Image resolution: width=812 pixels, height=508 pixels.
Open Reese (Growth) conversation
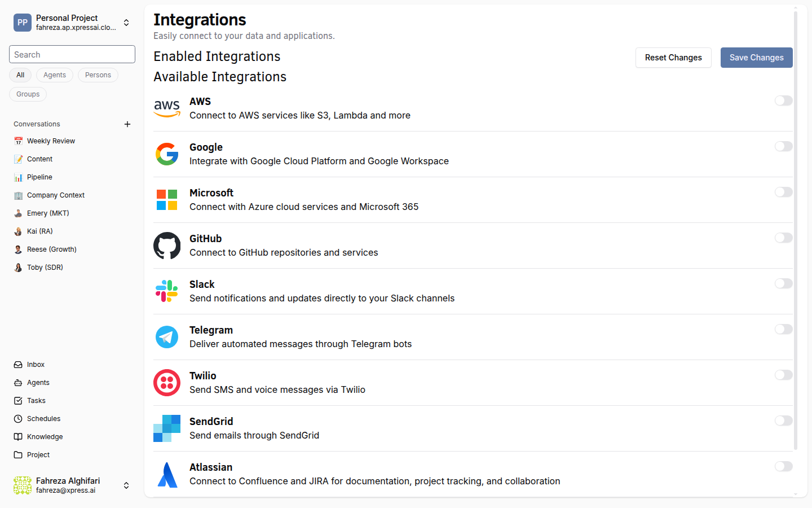(72, 249)
